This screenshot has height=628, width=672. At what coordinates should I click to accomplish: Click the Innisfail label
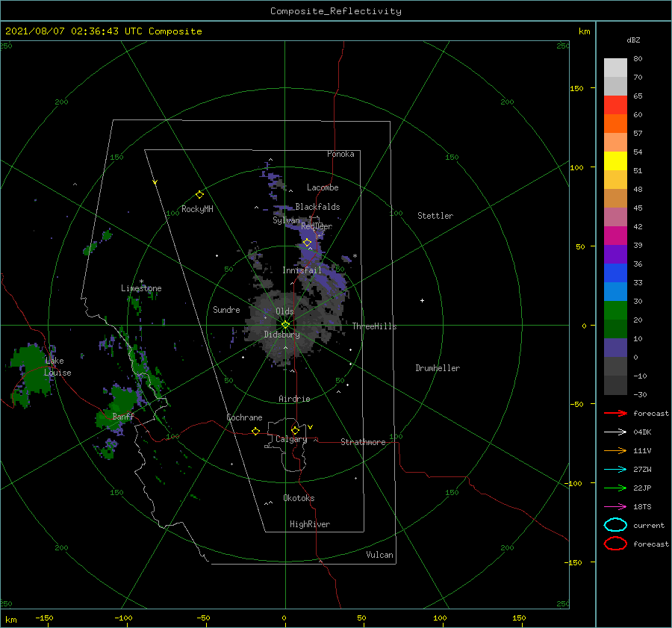(x=302, y=270)
